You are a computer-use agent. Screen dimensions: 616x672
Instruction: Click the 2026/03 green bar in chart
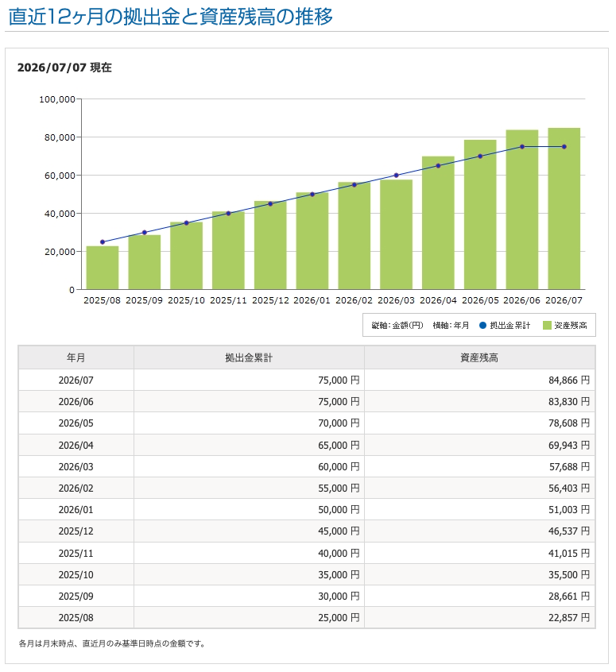(396, 234)
